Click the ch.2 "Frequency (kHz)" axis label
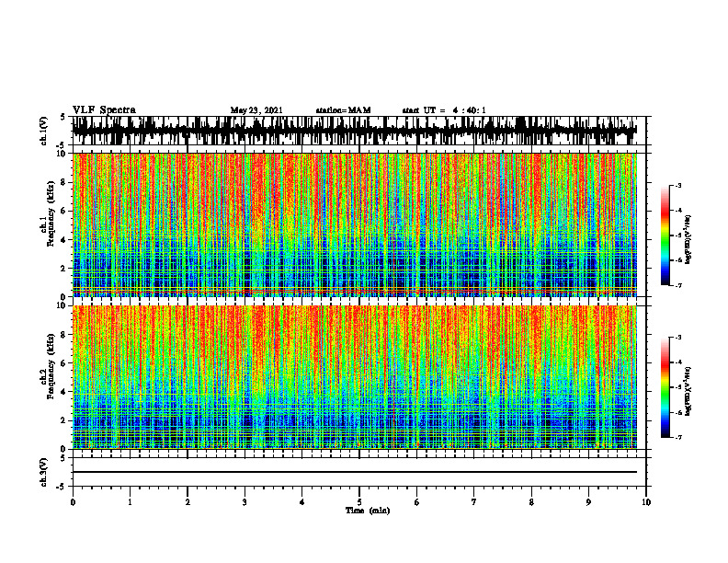 click(51, 367)
